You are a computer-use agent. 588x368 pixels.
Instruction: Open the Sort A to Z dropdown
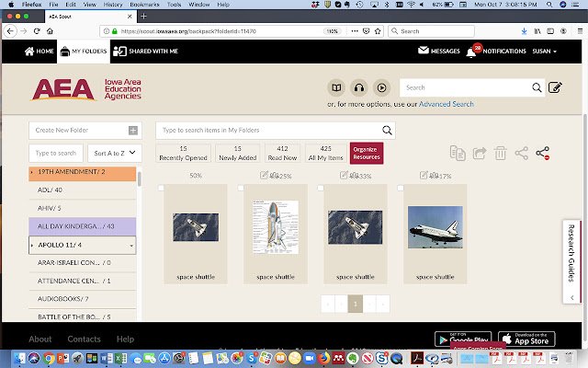pyautogui.click(x=114, y=154)
